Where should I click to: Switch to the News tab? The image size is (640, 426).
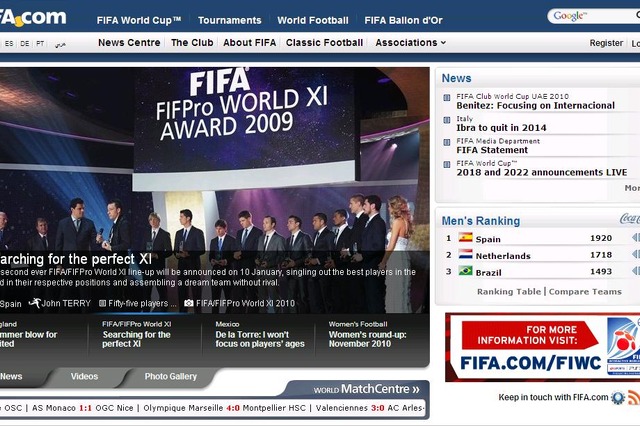click(11, 376)
